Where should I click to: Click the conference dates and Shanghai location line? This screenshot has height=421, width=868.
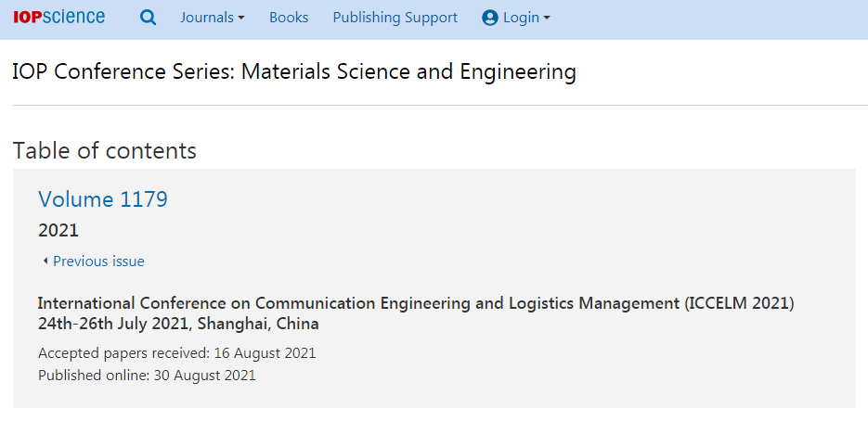178,324
